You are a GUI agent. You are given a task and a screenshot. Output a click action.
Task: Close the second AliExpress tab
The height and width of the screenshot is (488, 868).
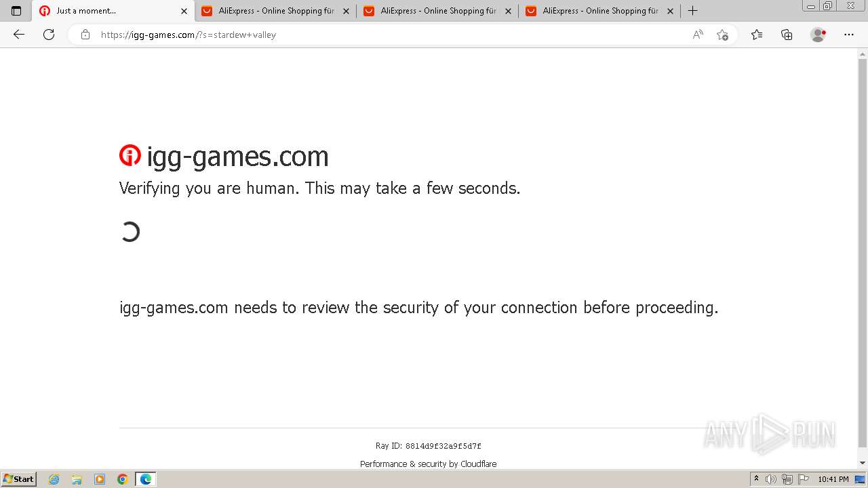[x=508, y=11]
